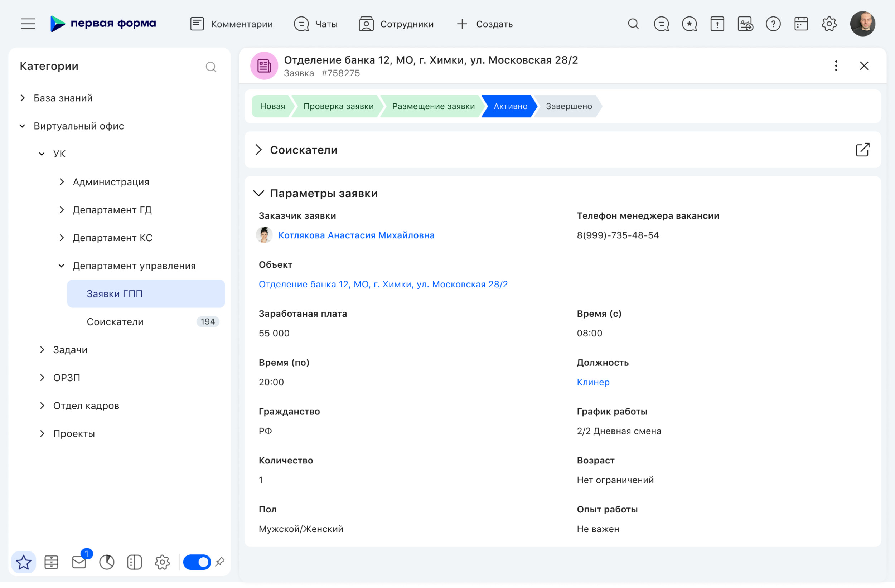895x588 pixels.
Task: Click the help question mark icon
Action: (x=773, y=24)
